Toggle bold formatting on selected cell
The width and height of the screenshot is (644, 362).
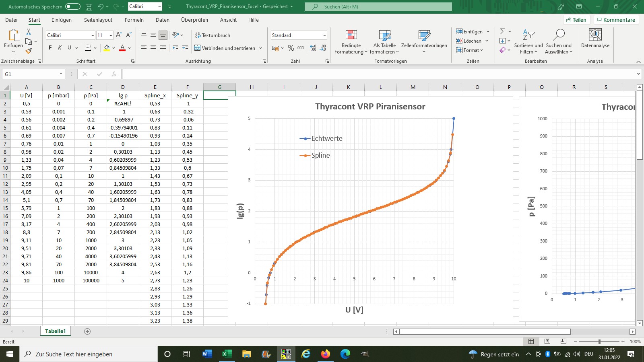pos(50,48)
